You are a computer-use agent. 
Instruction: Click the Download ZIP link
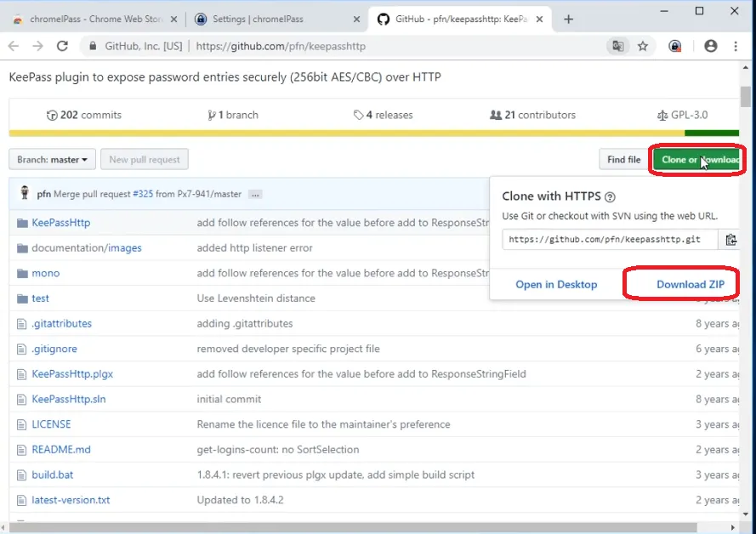click(x=691, y=284)
